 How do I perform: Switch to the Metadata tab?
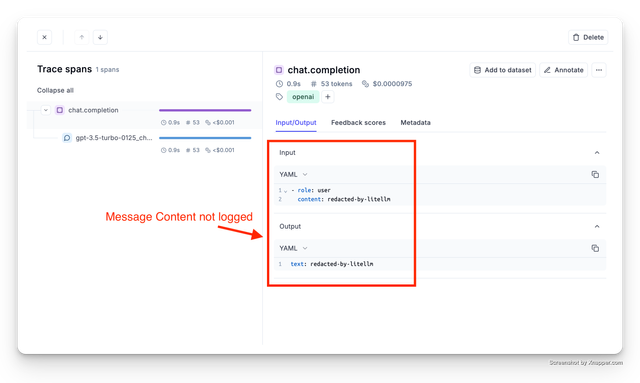click(x=415, y=122)
